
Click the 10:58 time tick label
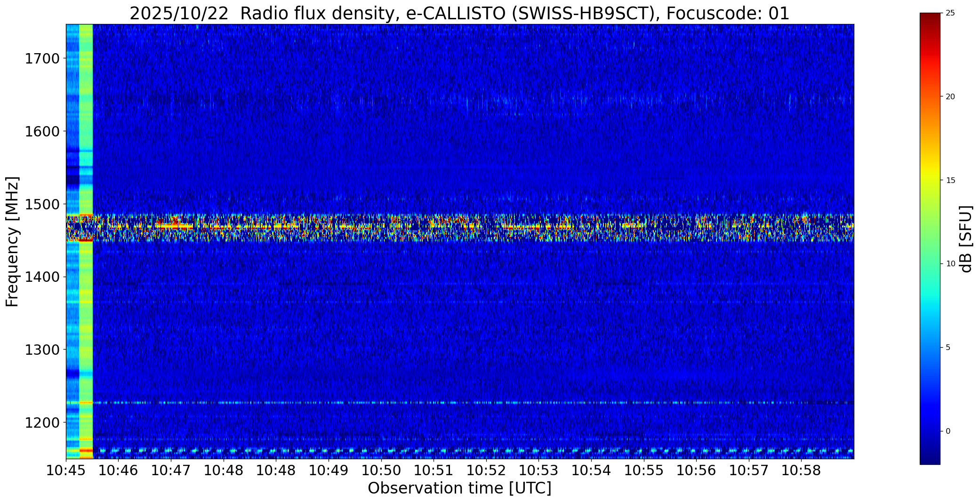click(x=802, y=470)
